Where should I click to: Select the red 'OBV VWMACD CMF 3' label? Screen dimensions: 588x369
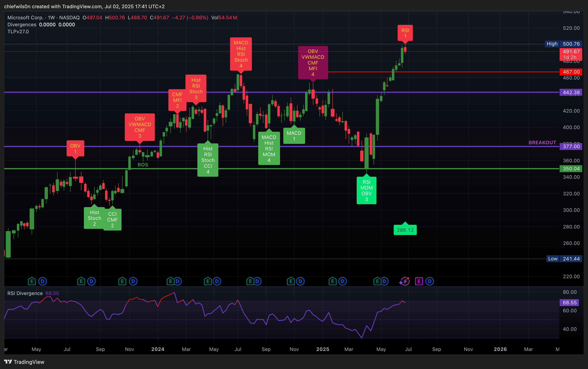click(x=140, y=127)
